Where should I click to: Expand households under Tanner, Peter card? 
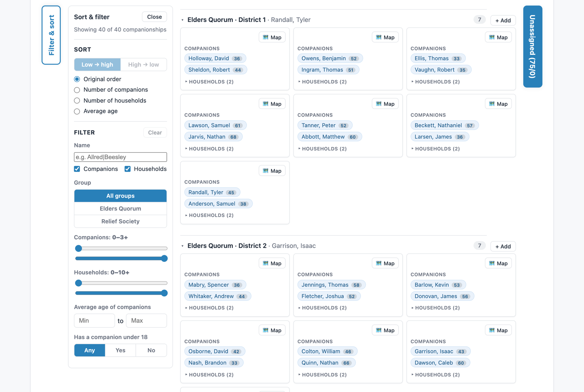(322, 149)
